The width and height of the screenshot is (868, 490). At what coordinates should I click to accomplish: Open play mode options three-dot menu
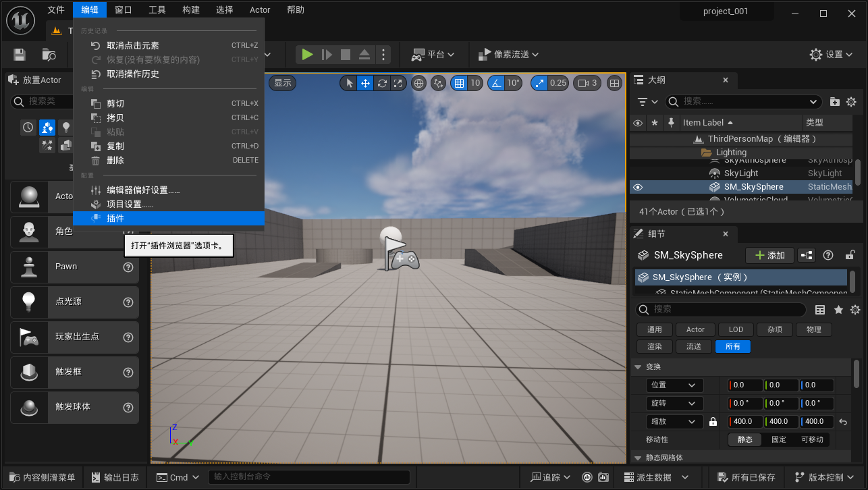pyautogui.click(x=383, y=55)
